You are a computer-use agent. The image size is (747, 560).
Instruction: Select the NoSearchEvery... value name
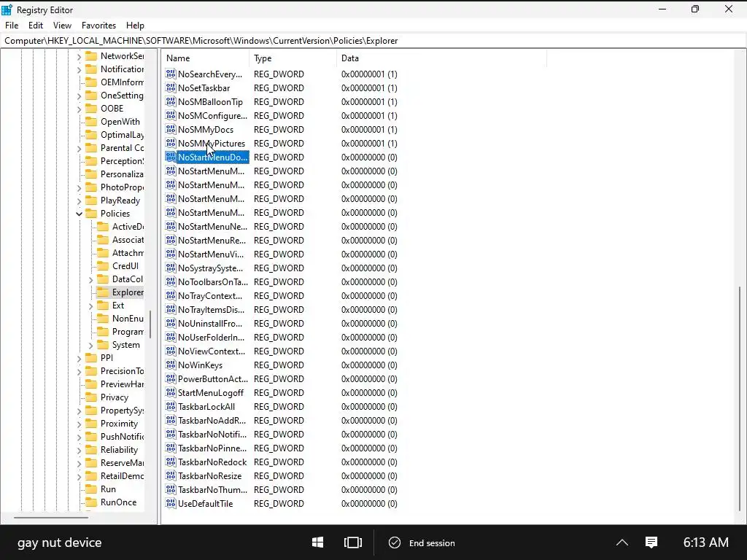click(210, 74)
